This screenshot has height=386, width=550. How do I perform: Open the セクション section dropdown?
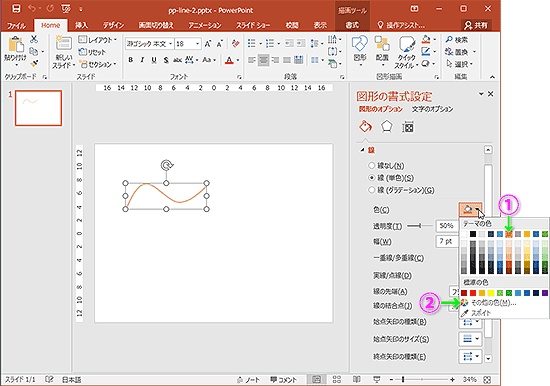click(98, 64)
